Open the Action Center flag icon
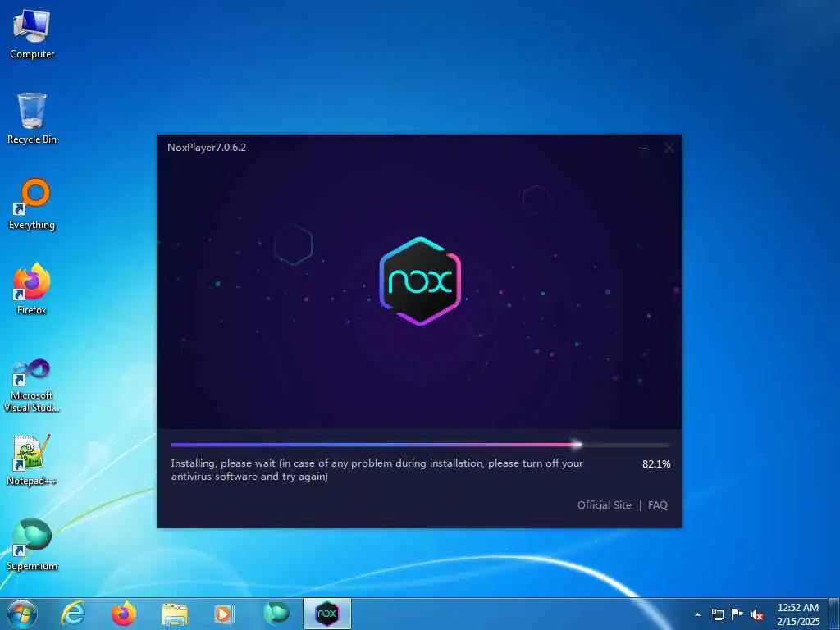 [x=737, y=614]
